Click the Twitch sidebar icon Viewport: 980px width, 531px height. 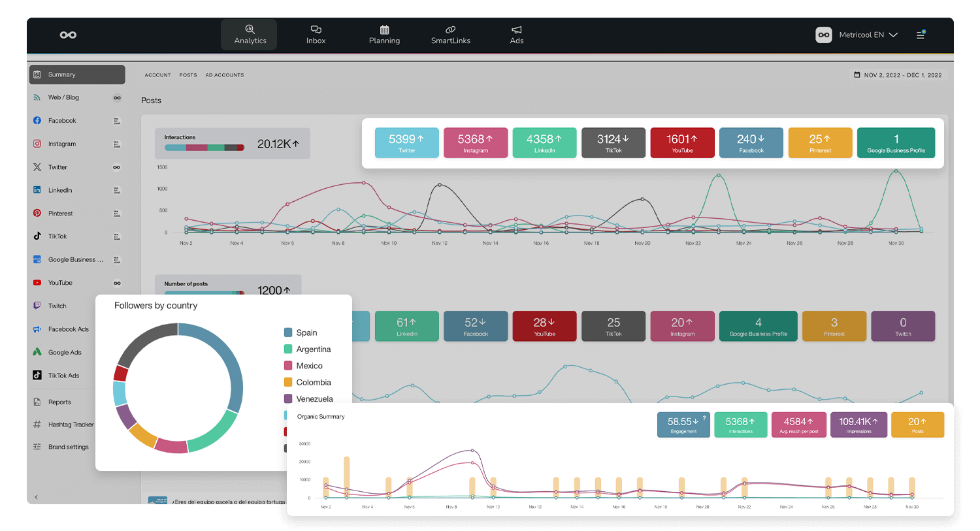click(37, 306)
